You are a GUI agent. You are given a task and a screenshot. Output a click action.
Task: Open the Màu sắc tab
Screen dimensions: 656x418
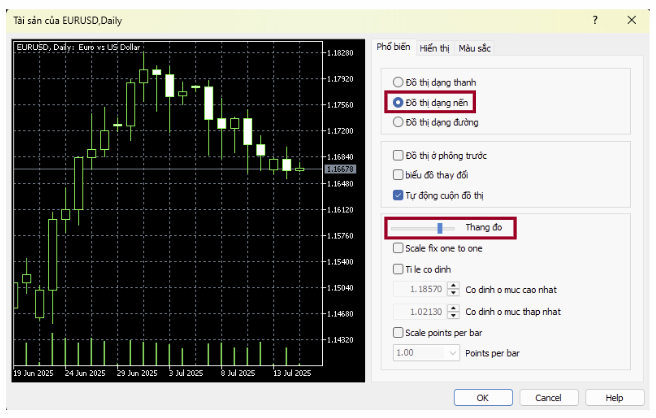(474, 48)
